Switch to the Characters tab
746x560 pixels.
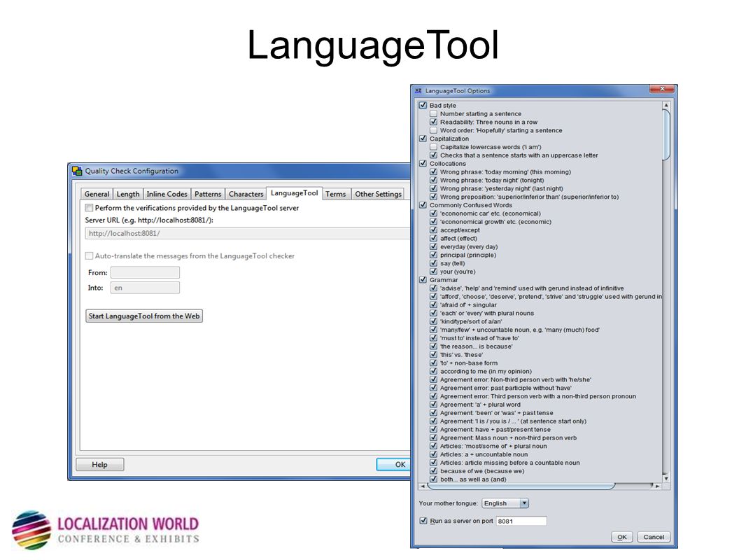tap(246, 194)
